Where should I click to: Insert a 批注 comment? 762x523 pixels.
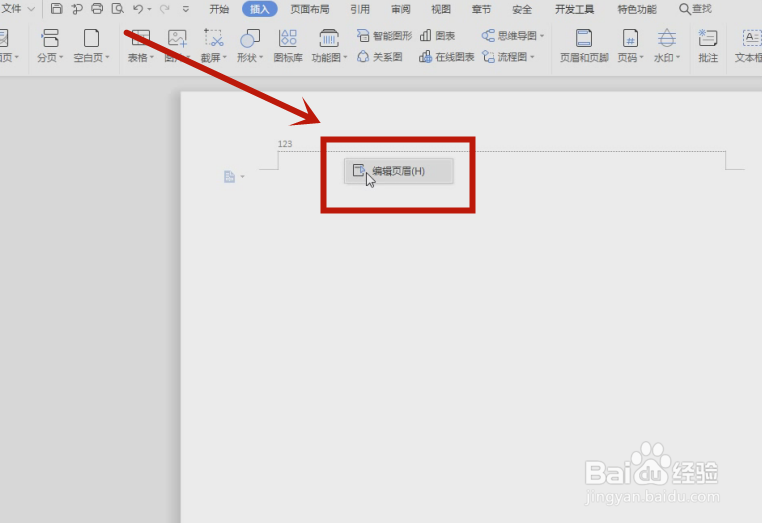708,45
